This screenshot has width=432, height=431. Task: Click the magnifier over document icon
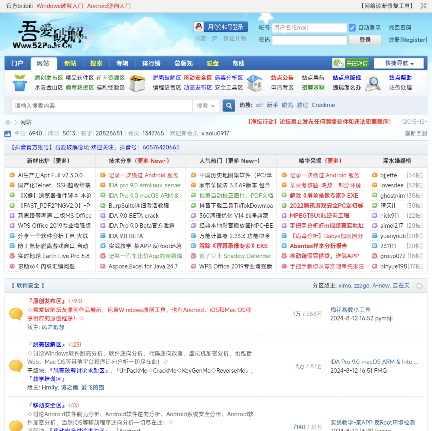[373, 83]
